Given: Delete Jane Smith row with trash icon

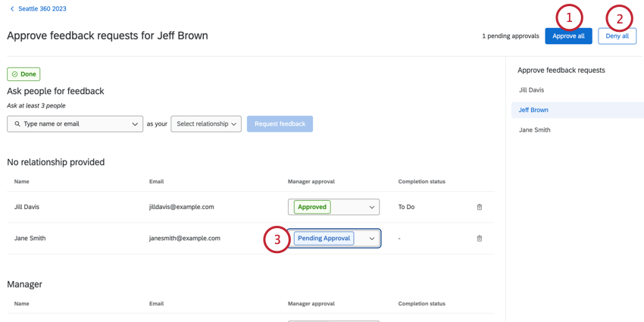Looking at the screenshot, I should click(x=480, y=239).
